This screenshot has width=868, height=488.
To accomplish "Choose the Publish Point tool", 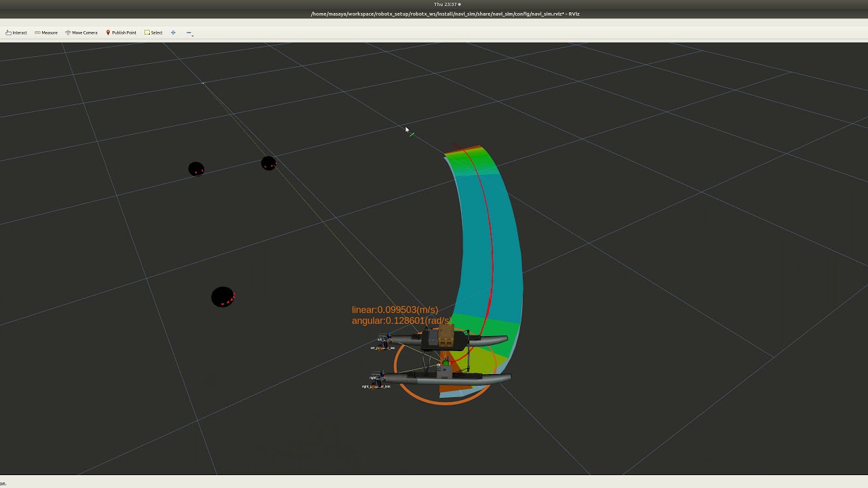I will pyautogui.click(x=121, y=33).
